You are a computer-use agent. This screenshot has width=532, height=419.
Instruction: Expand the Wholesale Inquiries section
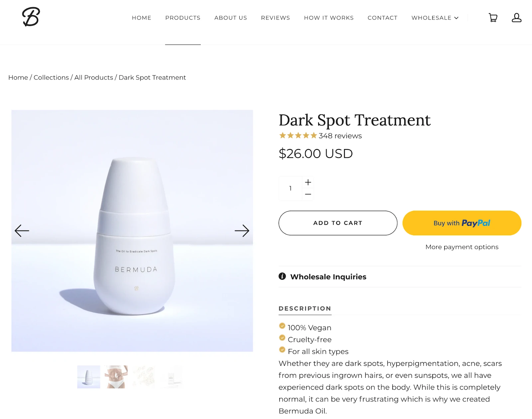[x=328, y=277]
